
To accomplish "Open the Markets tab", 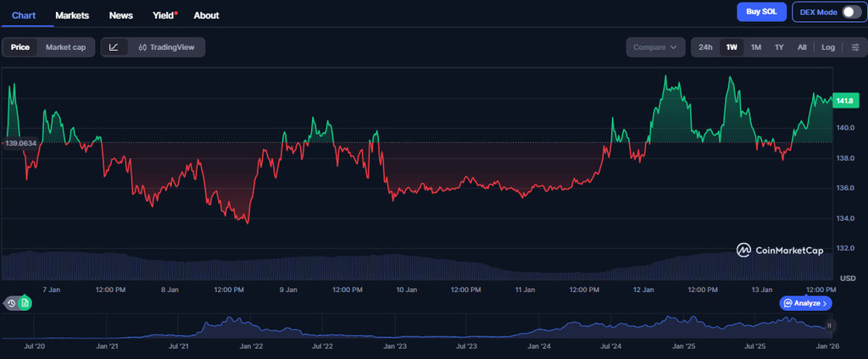I will pyautogui.click(x=72, y=15).
